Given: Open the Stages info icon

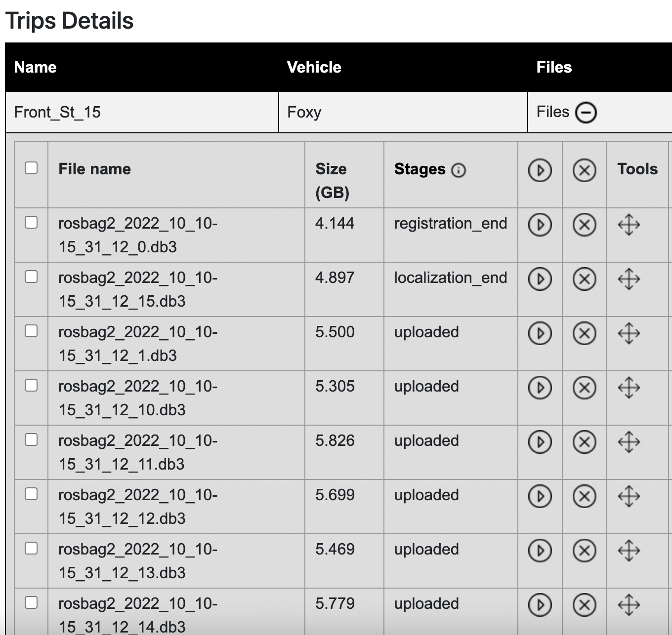Looking at the screenshot, I should point(459,170).
